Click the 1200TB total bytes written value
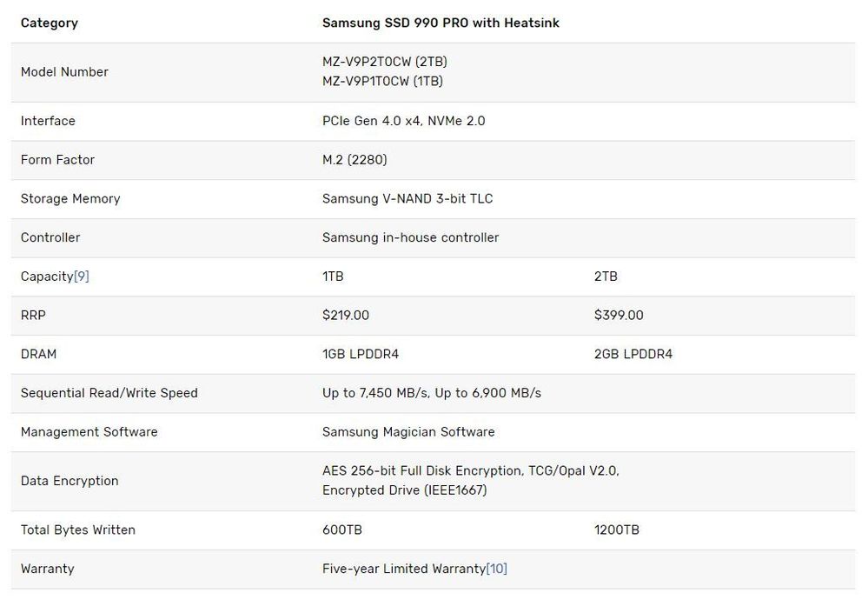Image resolution: width=868 pixels, height=613 pixels. (x=617, y=530)
